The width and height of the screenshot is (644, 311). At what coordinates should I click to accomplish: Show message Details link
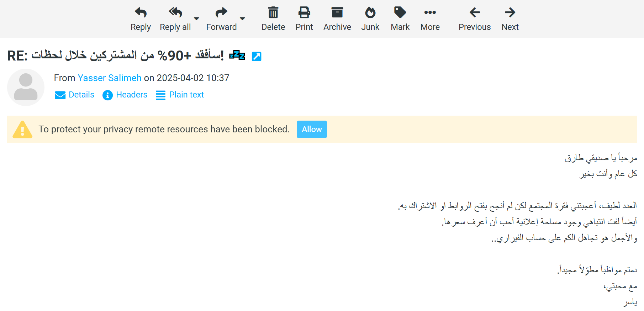point(81,95)
